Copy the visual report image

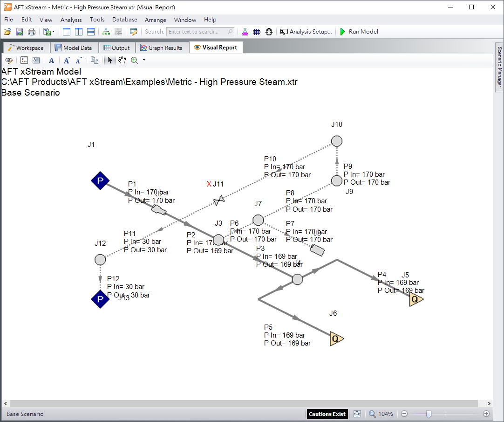click(x=95, y=60)
